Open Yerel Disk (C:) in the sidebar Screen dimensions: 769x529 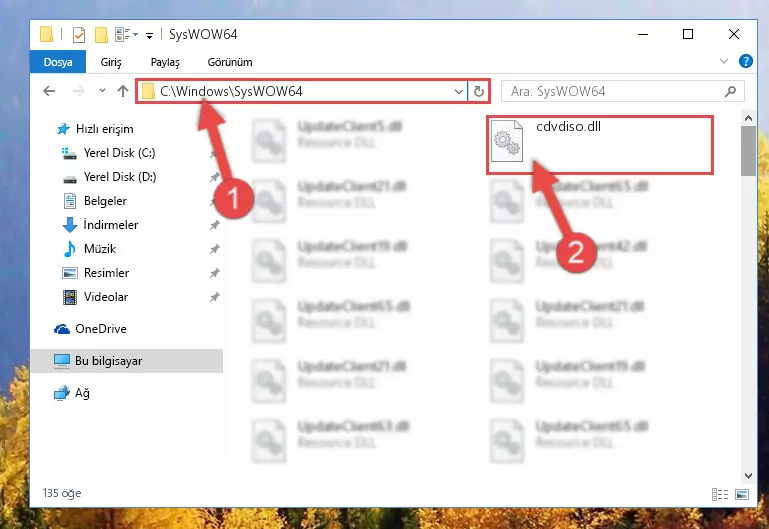tap(109, 153)
